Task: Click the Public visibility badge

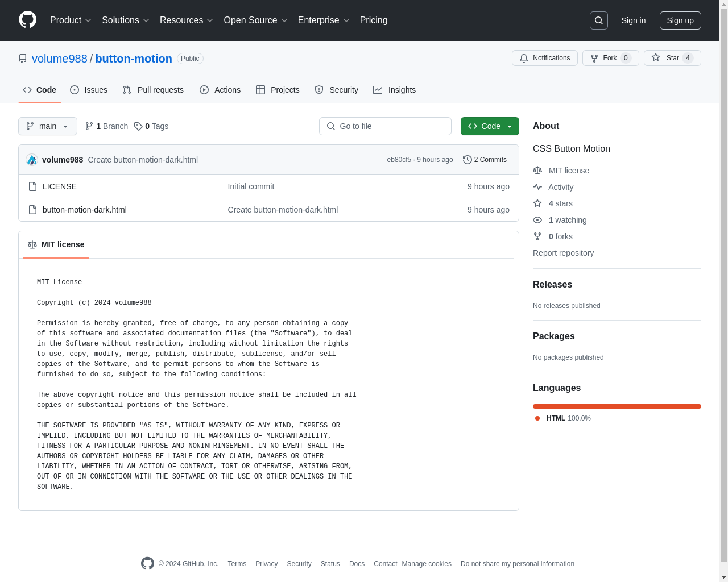Action: coord(190,59)
